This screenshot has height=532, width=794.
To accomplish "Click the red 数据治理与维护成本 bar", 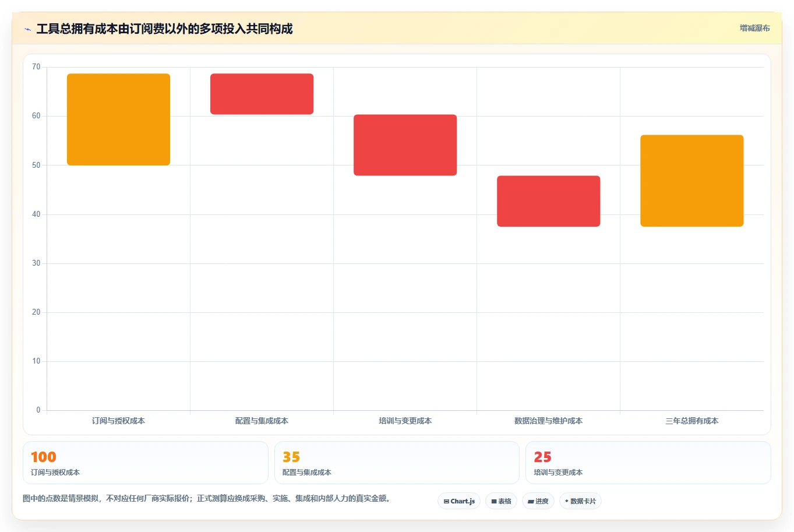I will click(x=549, y=201).
